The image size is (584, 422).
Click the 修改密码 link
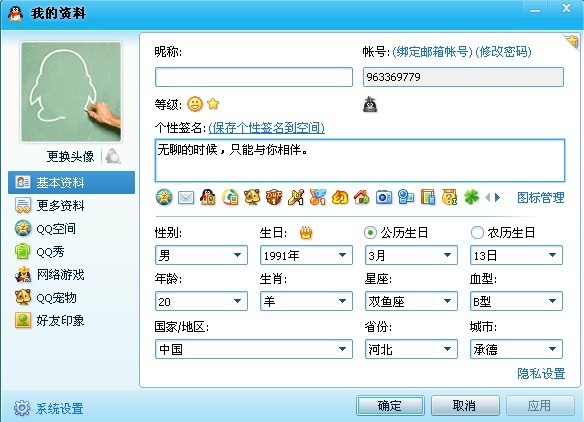504,52
